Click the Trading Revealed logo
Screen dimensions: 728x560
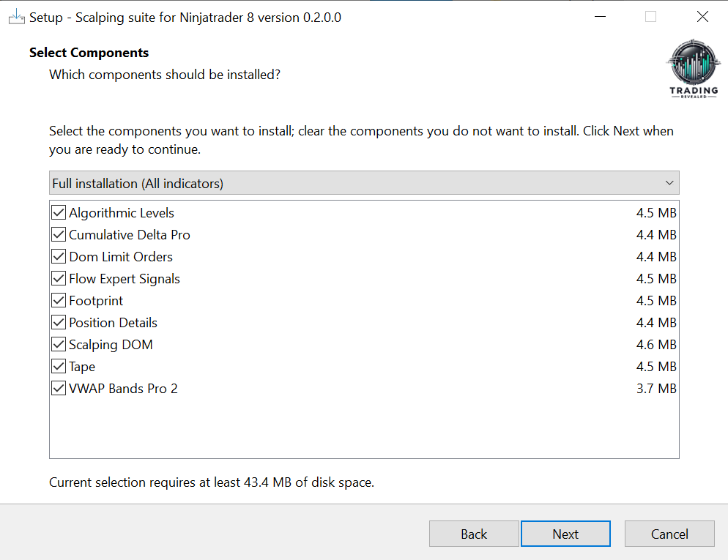pos(694,70)
